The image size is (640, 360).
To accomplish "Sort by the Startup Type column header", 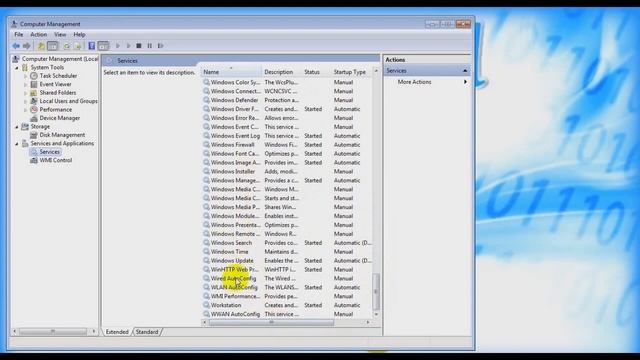I will (352, 72).
